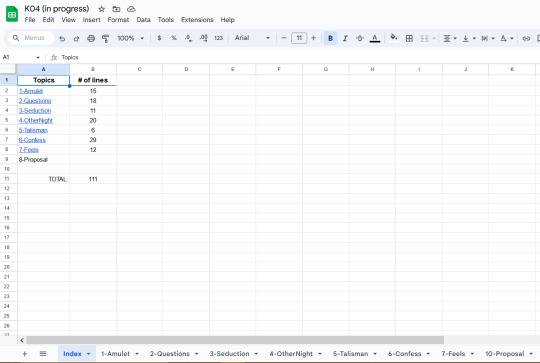Follow the 3-Seduction link
Screen dimensions: 540x363
(35, 111)
